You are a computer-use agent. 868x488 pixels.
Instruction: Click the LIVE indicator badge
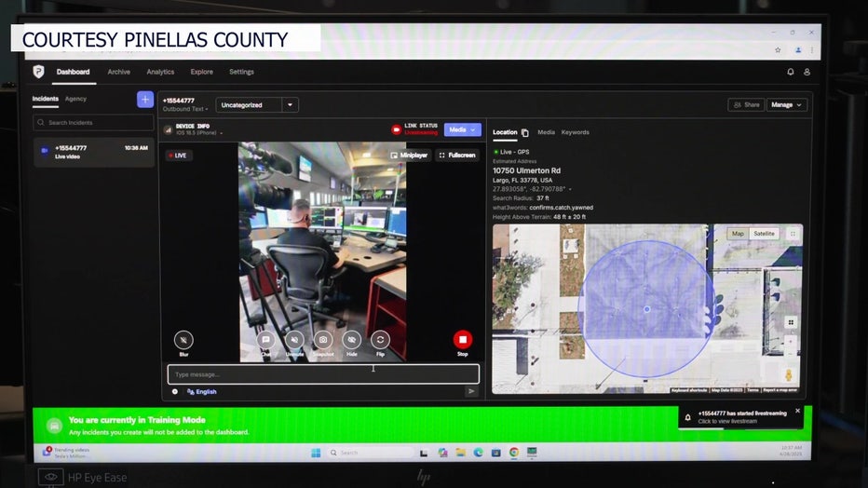(x=179, y=156)
